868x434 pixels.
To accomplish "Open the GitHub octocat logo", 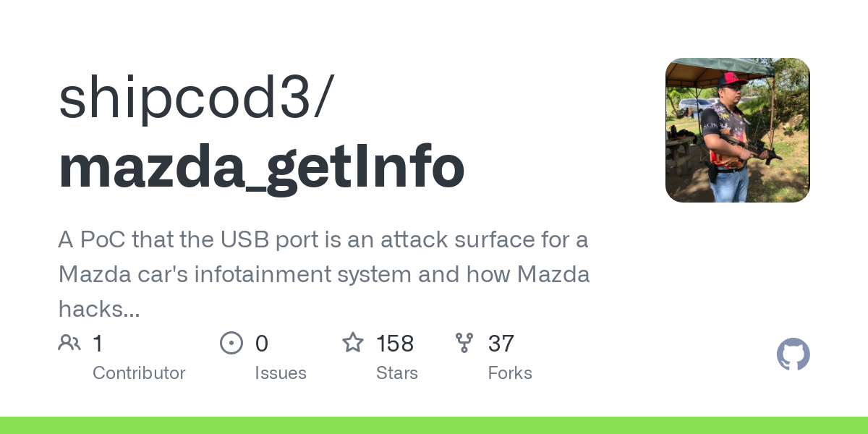I will click(x=793, y=354).
